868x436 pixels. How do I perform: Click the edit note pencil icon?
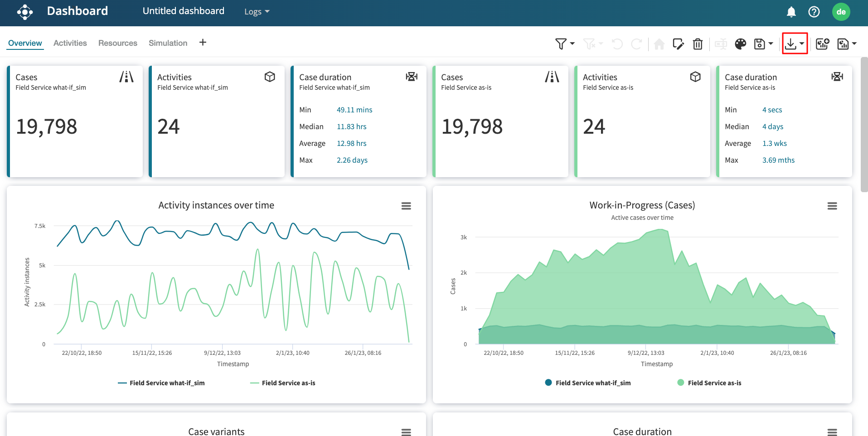(678, 44)
